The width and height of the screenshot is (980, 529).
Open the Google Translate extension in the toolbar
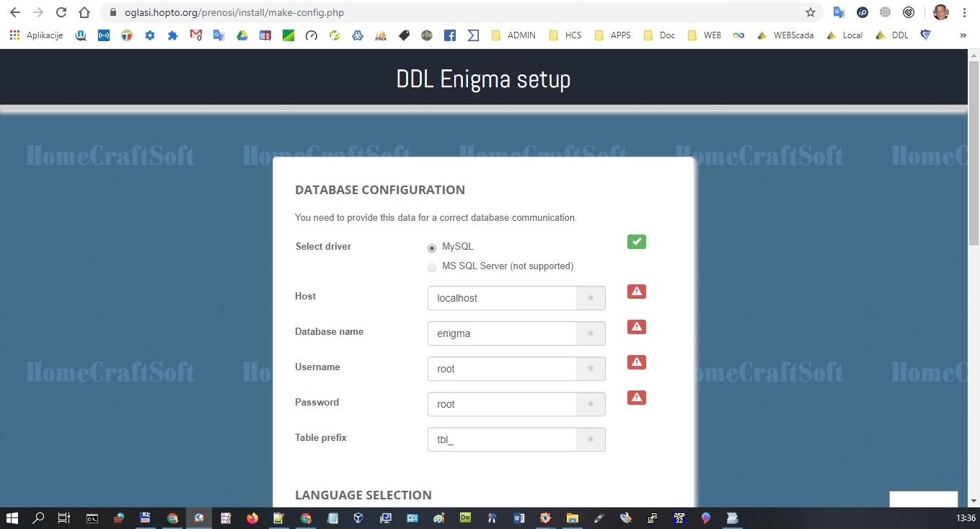839,12
